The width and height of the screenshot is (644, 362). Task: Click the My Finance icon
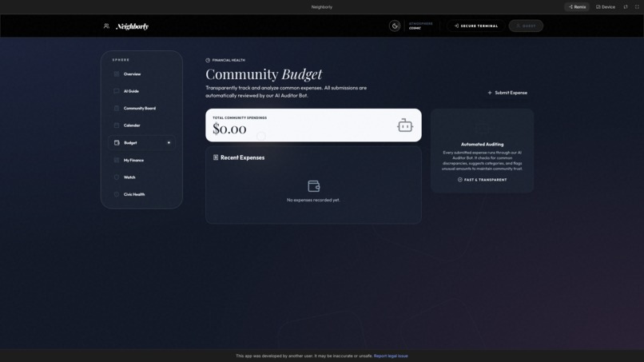117,161
